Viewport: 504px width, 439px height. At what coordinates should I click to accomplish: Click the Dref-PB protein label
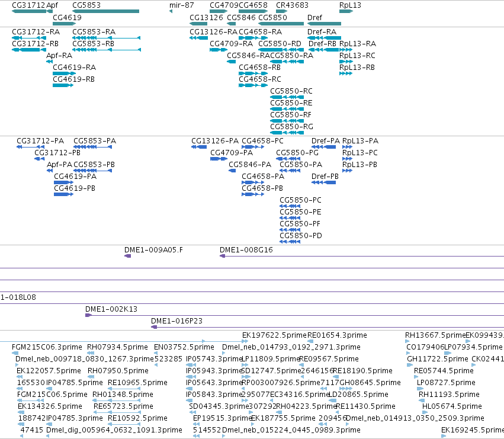pos(325,176)
